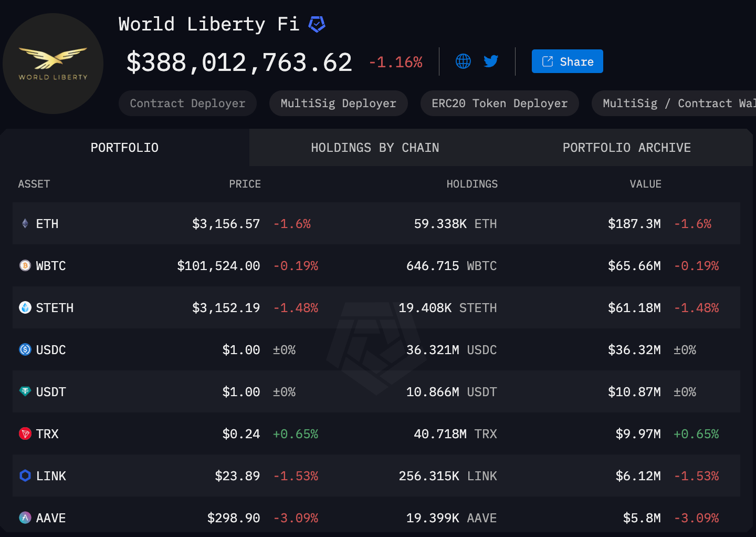The image size is (756, 537).
Task: Open the TRX asset name
Action: tap(47, 434)
